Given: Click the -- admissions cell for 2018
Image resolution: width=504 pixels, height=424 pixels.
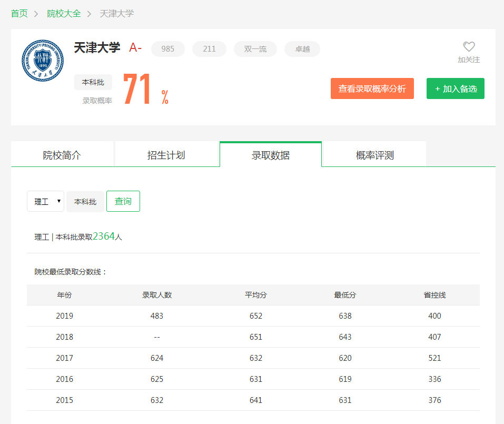Looking at the screenshot, I should point(157,337).
